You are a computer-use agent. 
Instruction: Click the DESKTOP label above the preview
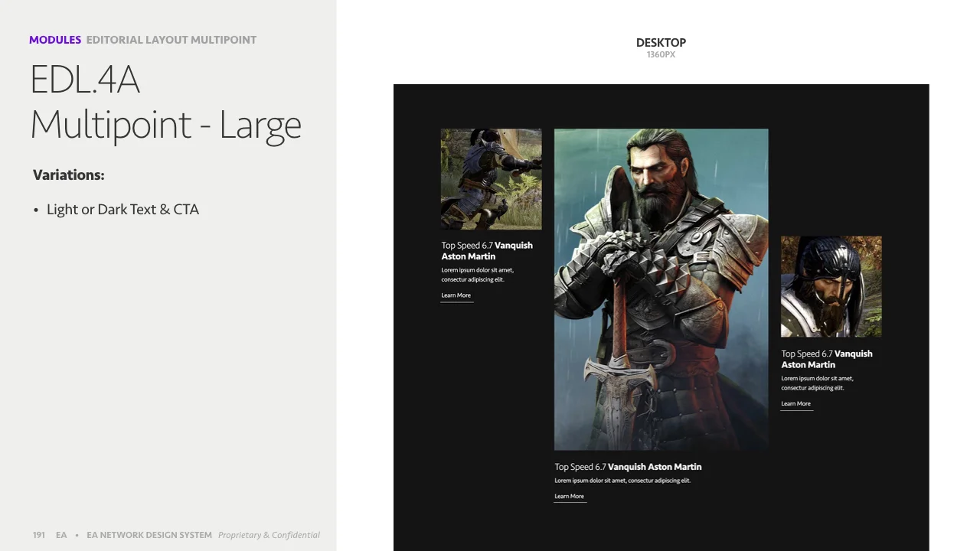pos(661,43)
